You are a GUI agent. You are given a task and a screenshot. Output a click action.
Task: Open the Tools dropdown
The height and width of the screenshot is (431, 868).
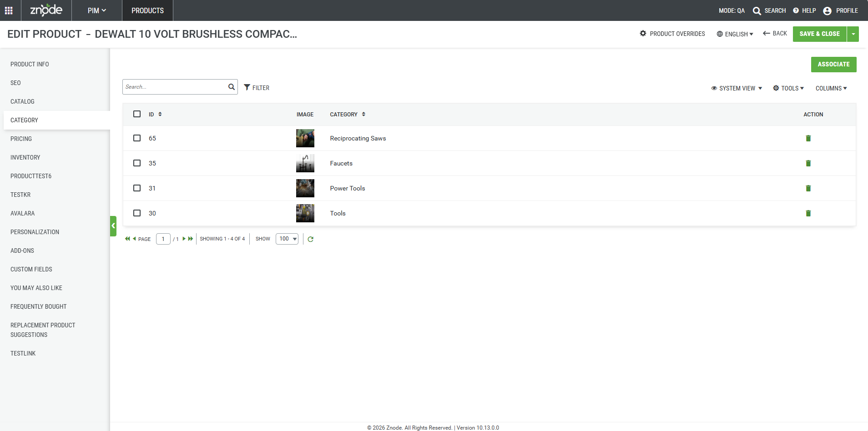click(x=788, y=88)
